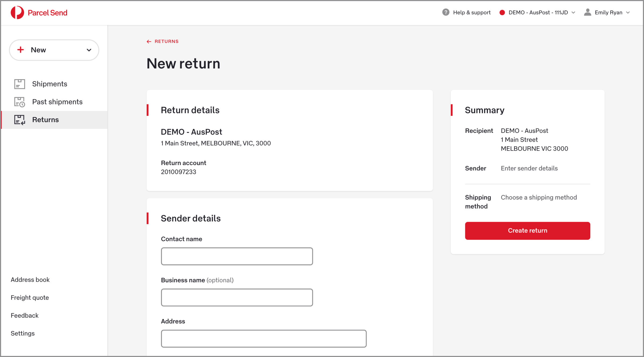Open the Address book link
Image resolution: width=644 pixels, height=357 pixels.
30,280
